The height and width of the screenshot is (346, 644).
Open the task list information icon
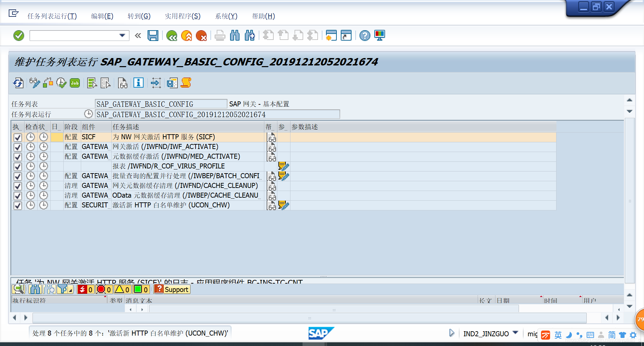[138, 83]
